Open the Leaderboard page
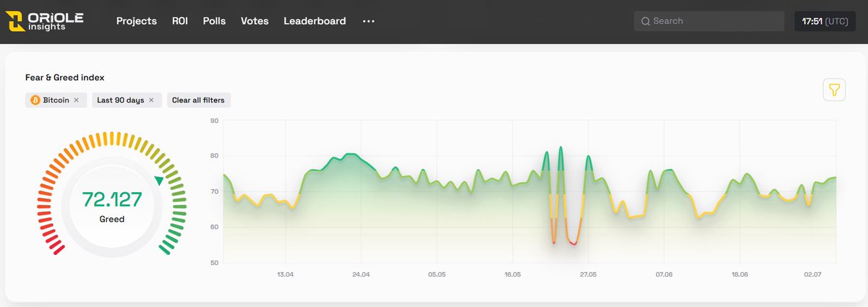The image size is (868, 307). point(315,21)
